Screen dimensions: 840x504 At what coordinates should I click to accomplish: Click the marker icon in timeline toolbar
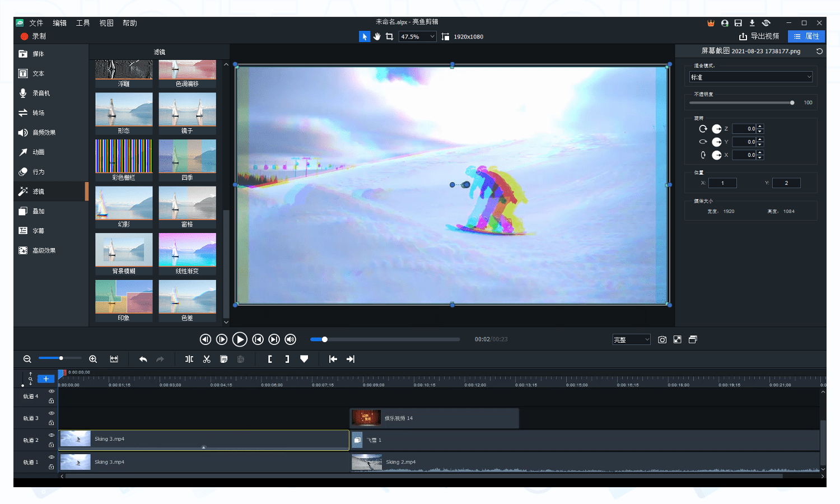pos(304,359)
